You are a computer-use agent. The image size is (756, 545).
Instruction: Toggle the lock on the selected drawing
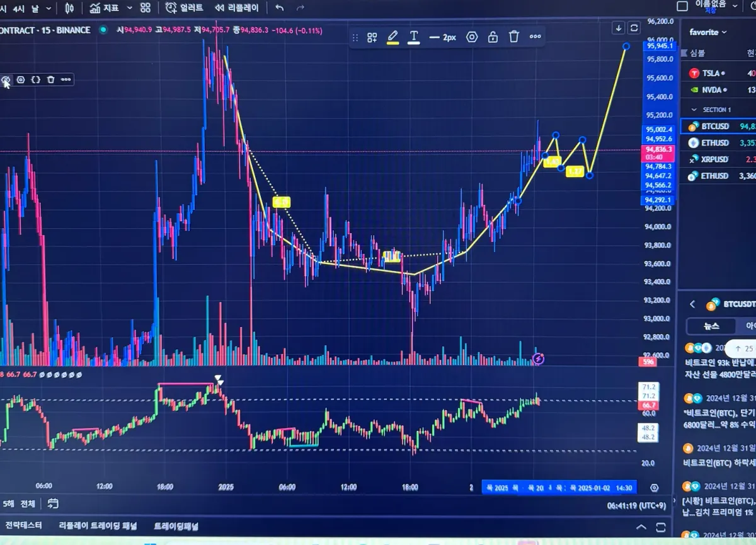point(493,37)
